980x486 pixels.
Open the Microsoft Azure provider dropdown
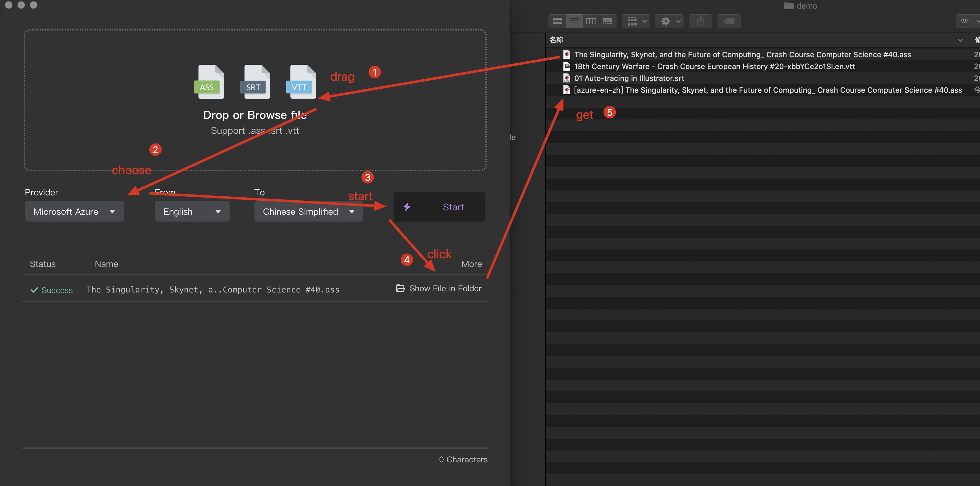pos(74,212)
